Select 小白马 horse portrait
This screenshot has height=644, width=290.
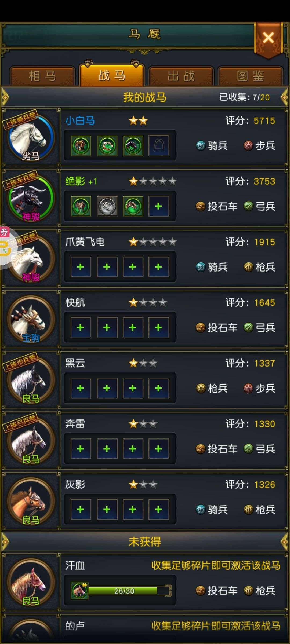tap(31, 137)
